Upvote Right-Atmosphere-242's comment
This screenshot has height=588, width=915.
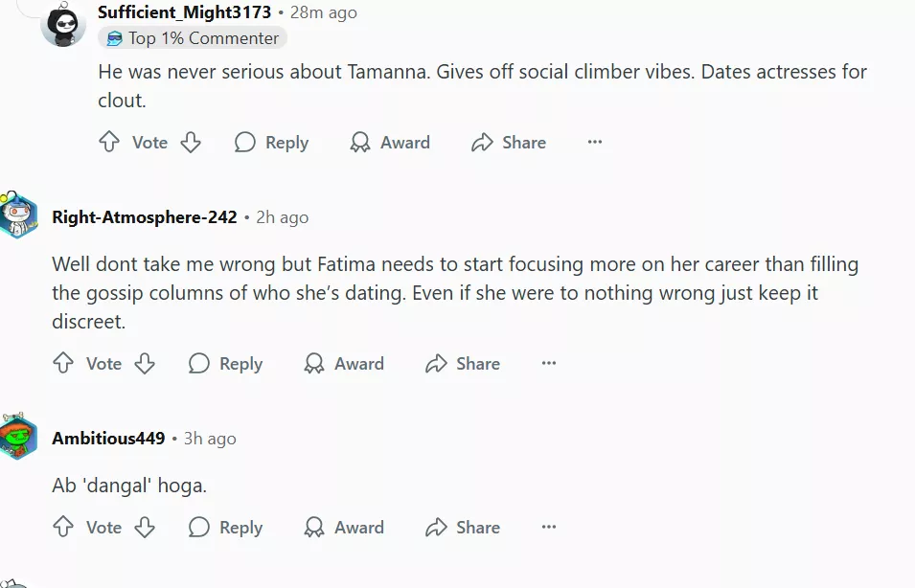pyautogui.click(x=63, y=364)
